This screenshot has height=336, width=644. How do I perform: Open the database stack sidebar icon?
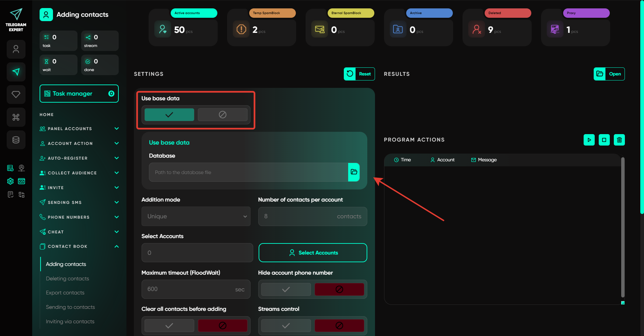tap(16, 140)
